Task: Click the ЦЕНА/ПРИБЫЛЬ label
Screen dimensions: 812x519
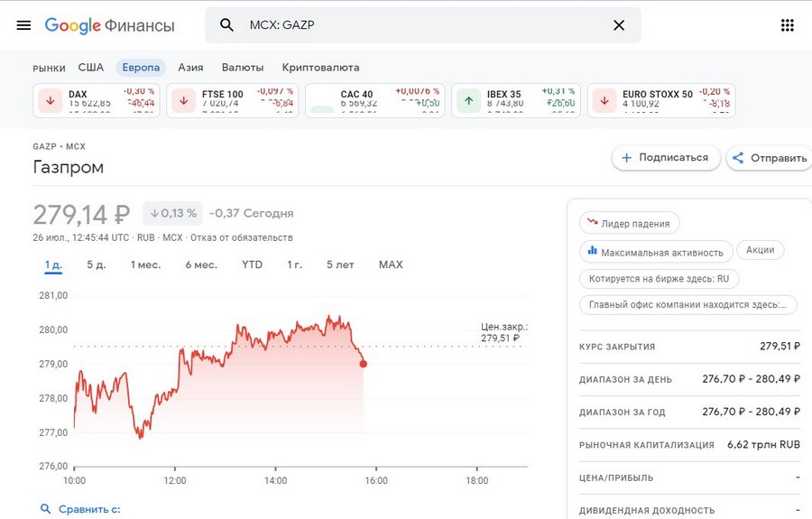Action: tap(616, 478)
